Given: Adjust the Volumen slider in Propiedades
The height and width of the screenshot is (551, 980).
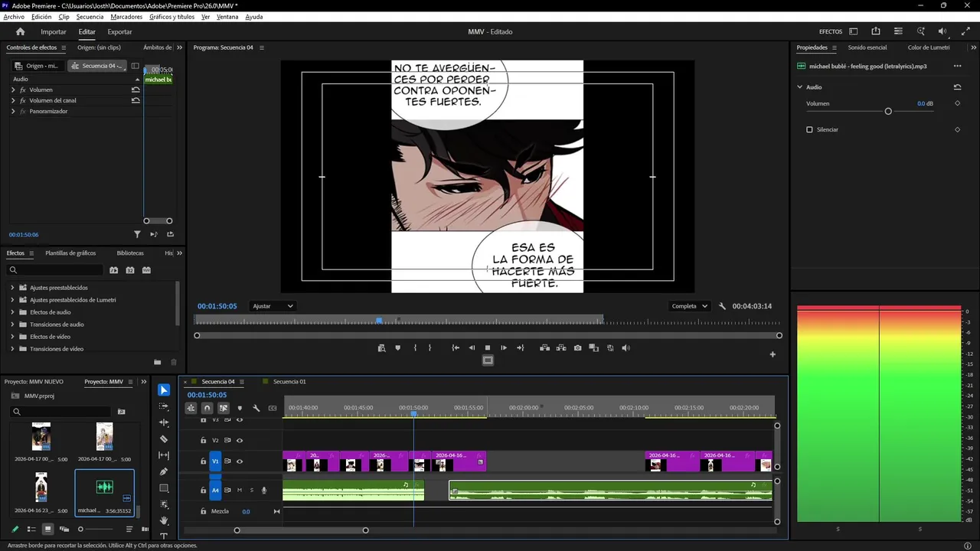Looking at the screenshot, I should (x=888, y=112).
